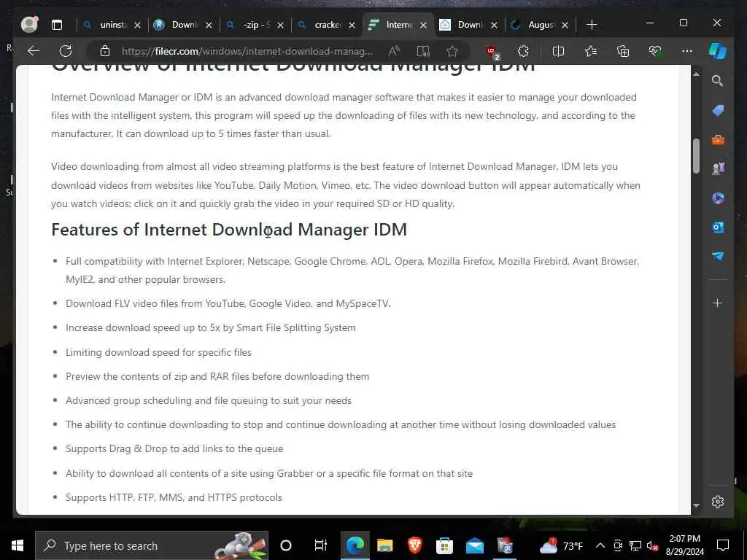747x560 pixels.
Task: Open Settings and more ellipsis
Action: (687, 51)
